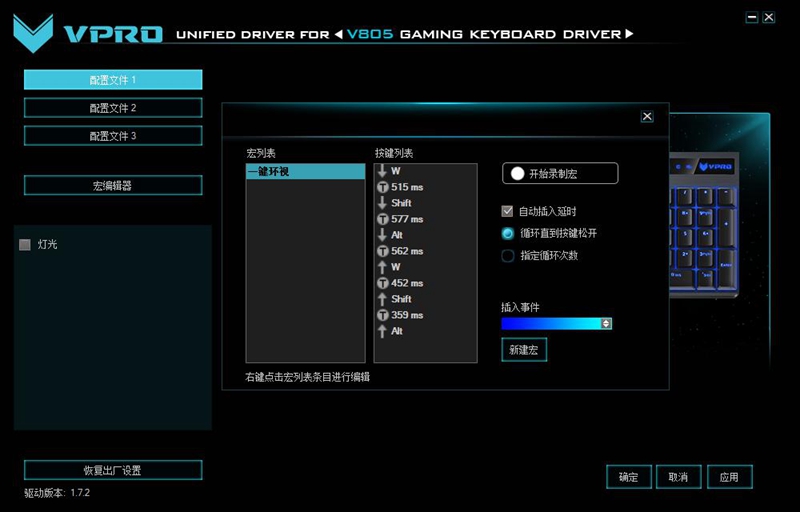
Task: Click the 按键列表 key list heading
Action: click(x=394, y=153)
